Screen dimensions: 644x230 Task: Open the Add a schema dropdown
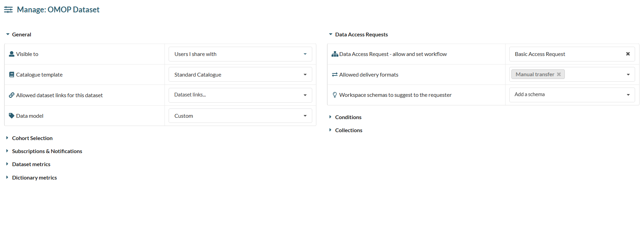pyautogui.click(x=628, y=95)
